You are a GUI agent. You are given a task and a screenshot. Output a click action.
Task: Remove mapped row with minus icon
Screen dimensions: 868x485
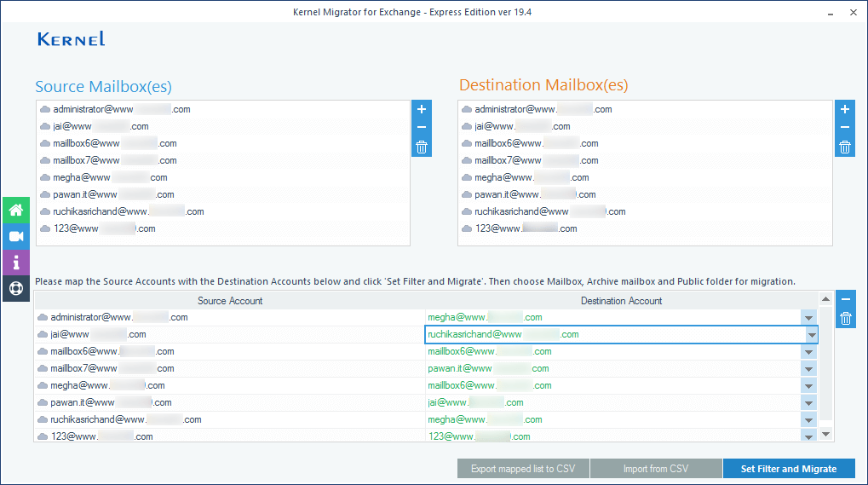(x=845, y=299)
